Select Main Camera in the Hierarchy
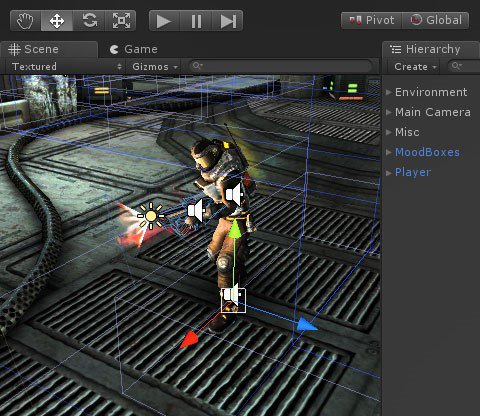Viewport: 480px width, 416px height. click(x=433, y=112)
